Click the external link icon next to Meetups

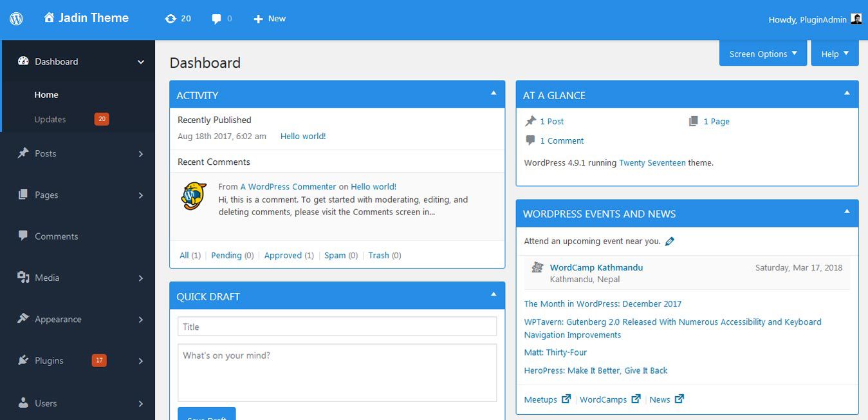pos(566,399)
